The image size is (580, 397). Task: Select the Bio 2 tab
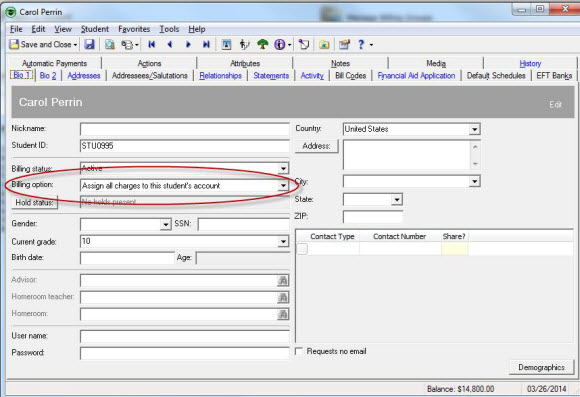(x=48, y=75)
